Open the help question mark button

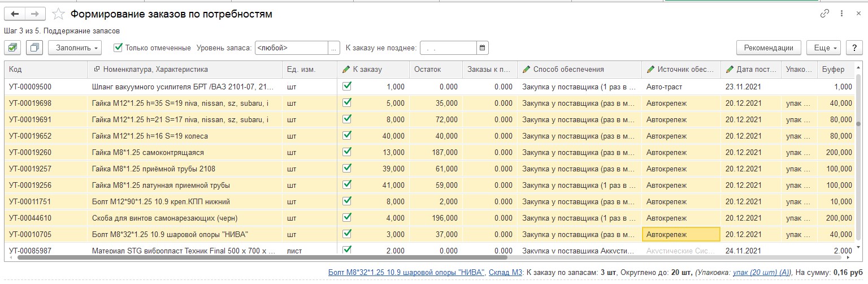coord(853,48)
